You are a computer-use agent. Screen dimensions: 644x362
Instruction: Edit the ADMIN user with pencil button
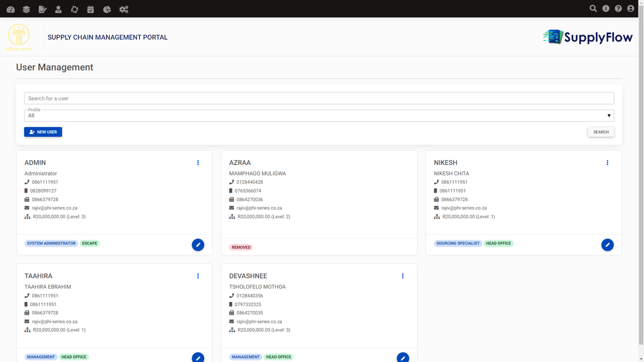(x=198, y=245)
